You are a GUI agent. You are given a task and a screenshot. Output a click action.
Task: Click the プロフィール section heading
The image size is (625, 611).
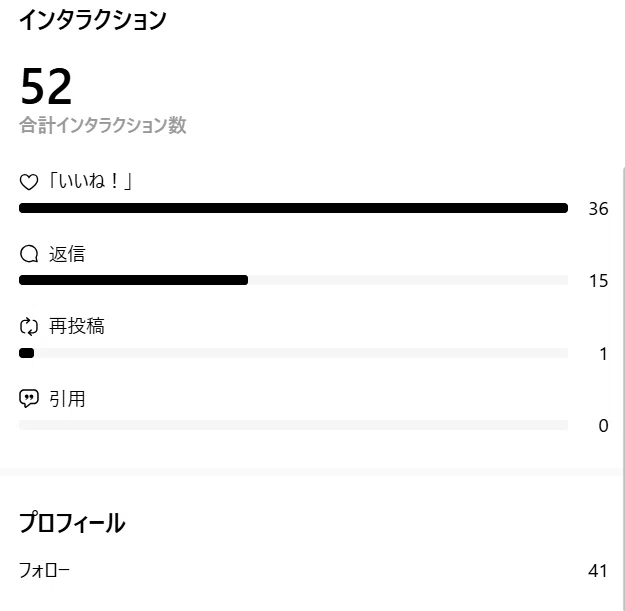click(72, 523)
